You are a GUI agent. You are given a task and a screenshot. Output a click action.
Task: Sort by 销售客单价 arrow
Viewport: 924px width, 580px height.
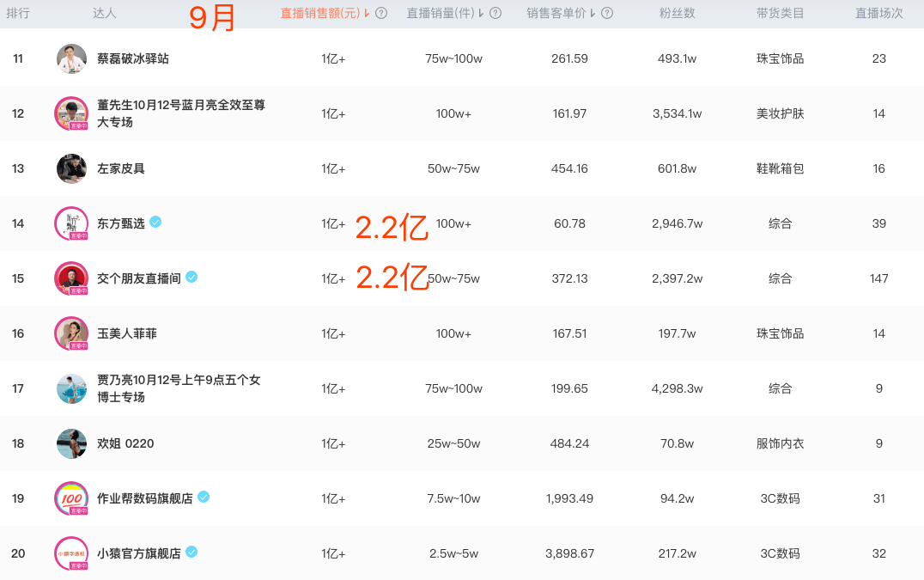593,13
